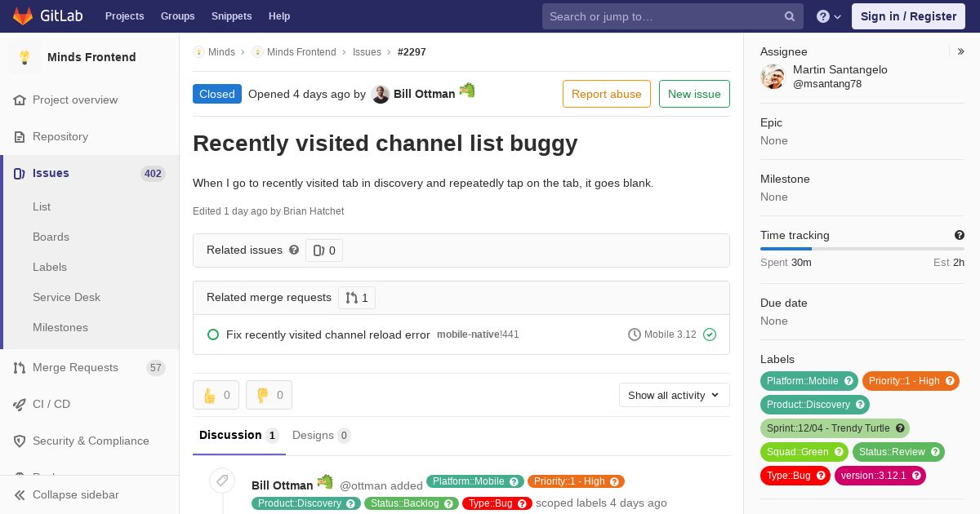Click the Report abuse button

pos(607,94)
